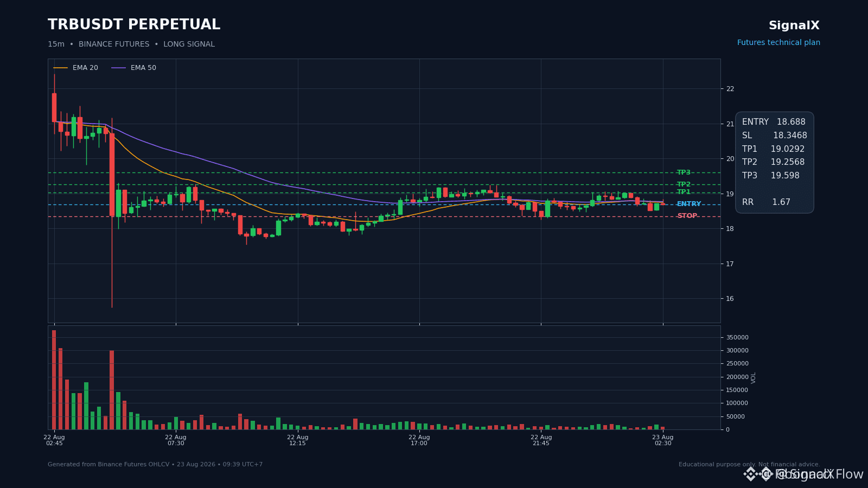Image resolution: width=868 pixels, height=488 pixels.
Task: Click the volume axis label 100000
Action: [737, 403]
